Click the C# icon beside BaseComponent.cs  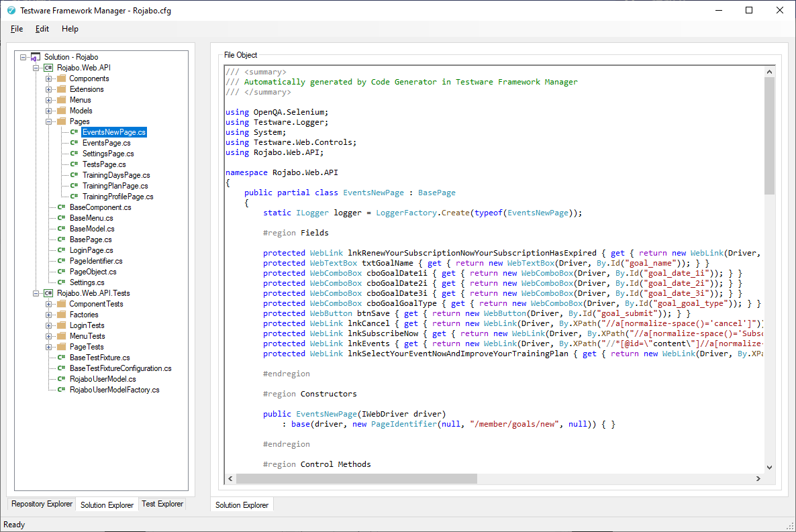coord(62,207)
